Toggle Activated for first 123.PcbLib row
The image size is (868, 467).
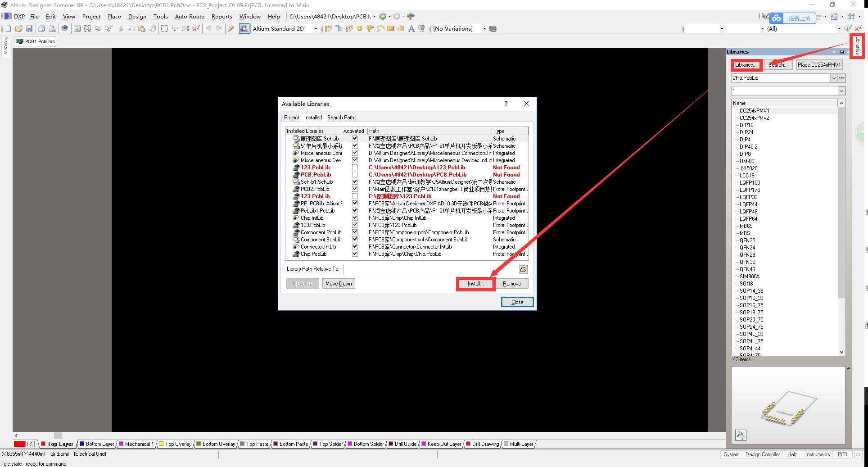point(355,168)
